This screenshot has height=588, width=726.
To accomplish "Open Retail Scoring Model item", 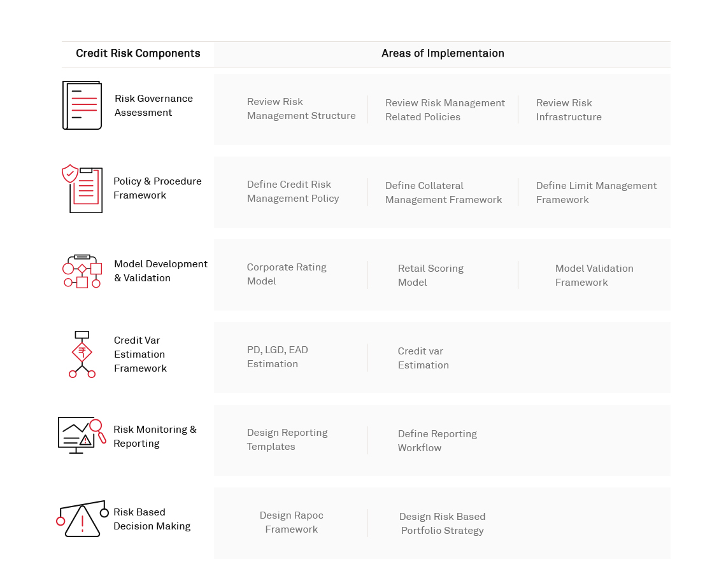I will coord(431,276).
